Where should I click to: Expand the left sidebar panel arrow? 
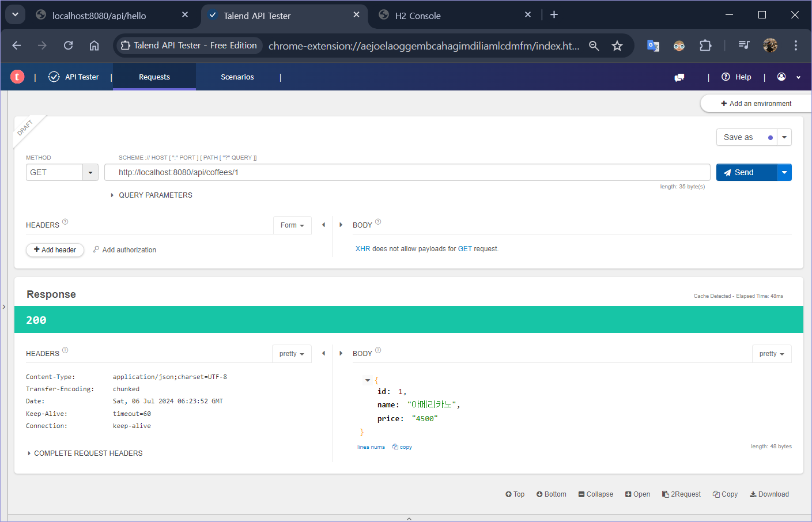[4, 307]
